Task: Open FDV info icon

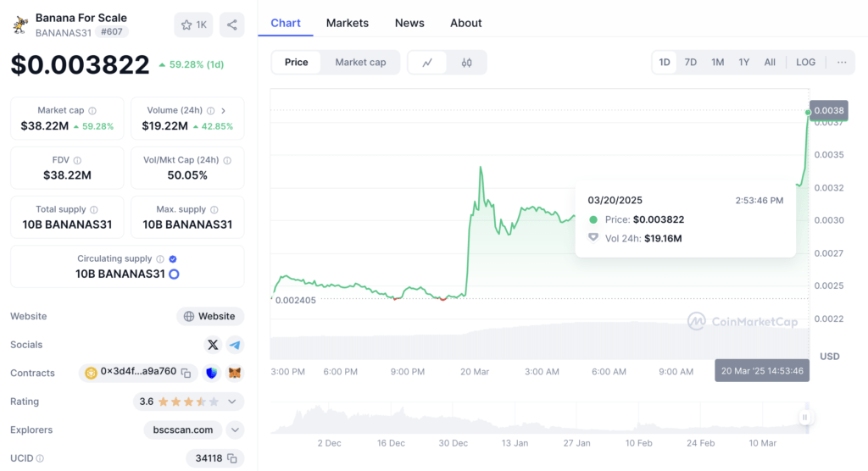Action: 77,160
